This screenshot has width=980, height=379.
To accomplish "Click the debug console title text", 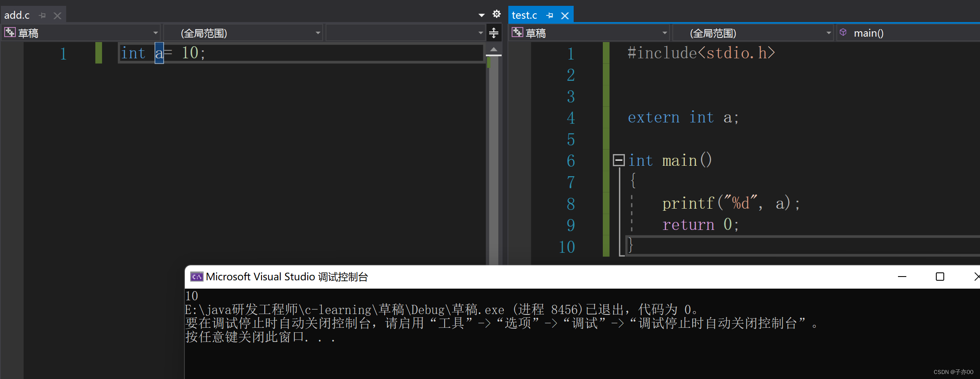I will tap(287, 277).
